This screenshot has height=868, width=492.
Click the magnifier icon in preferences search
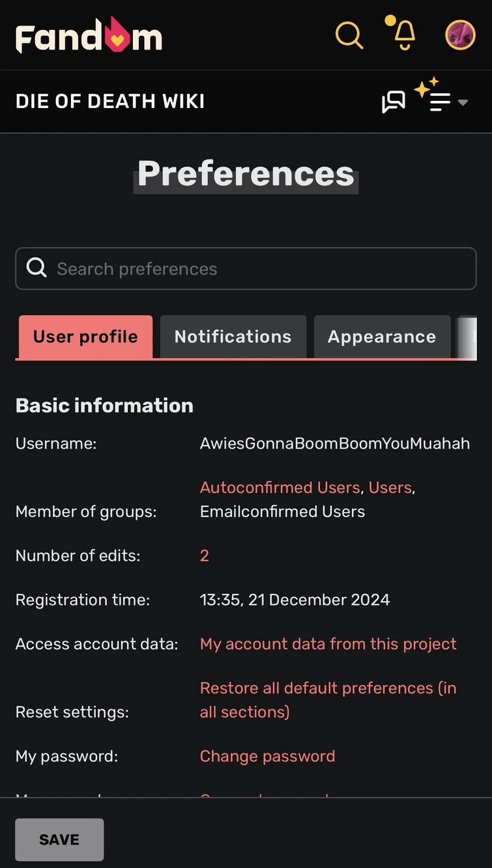point(36,268)
